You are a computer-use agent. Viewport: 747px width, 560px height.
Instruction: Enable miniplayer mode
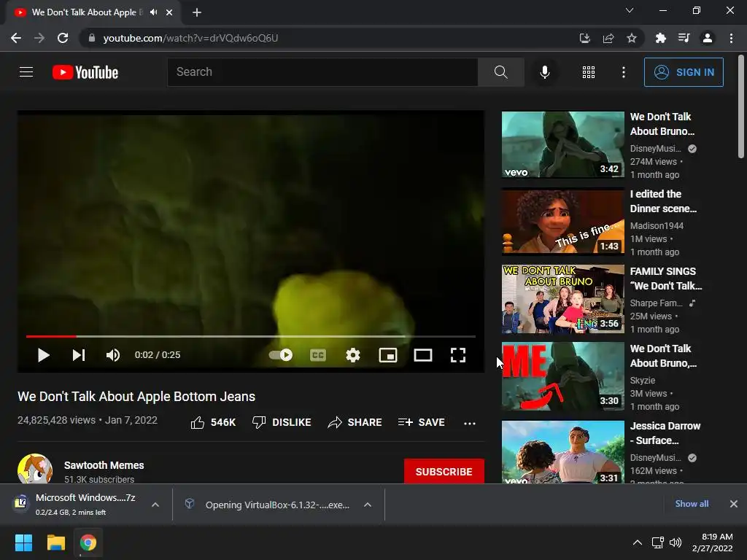pos(388,355)
